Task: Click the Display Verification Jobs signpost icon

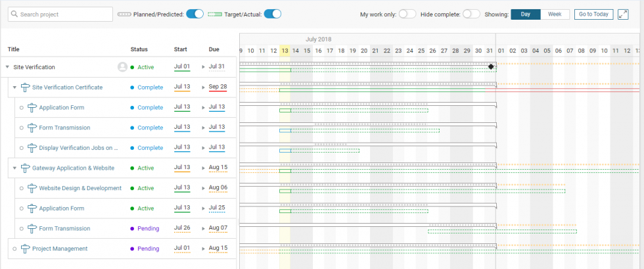Action: (32, 148)
